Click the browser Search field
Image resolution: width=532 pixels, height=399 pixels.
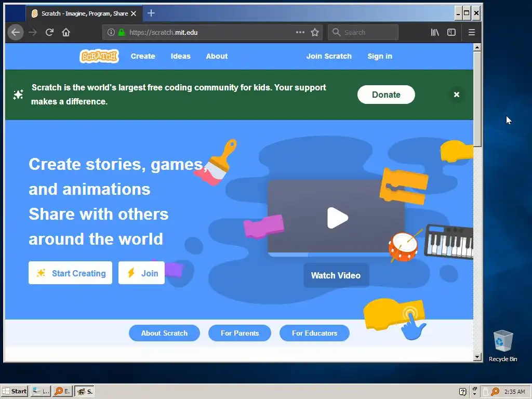click(363, 33)
